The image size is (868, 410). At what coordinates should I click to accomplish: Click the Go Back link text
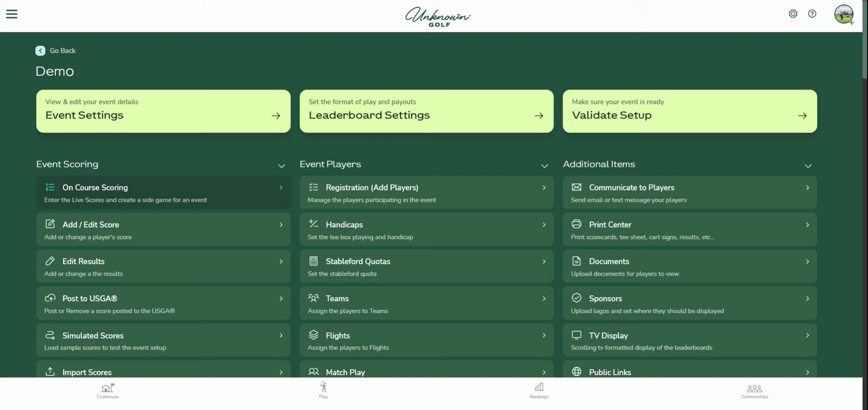click(63, 51)
